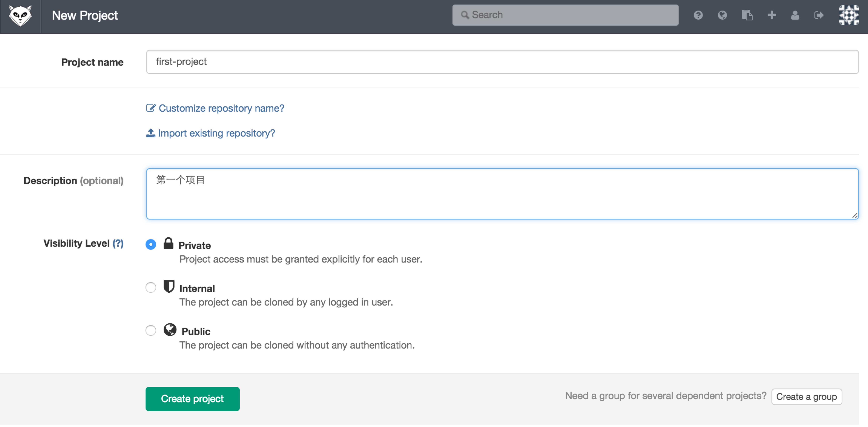868x427 pixels.
Task: Click the Public label text
Action: (x=196, y=331)
